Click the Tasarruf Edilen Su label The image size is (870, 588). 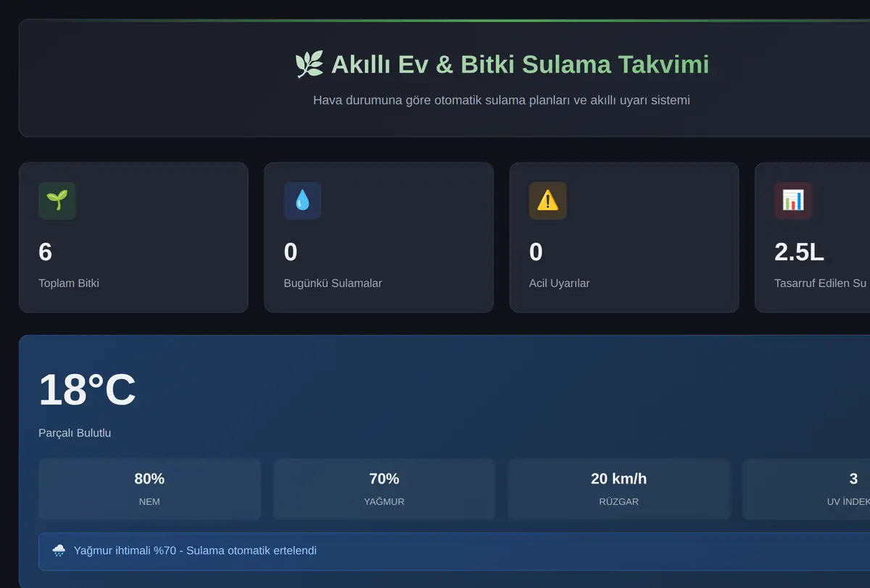tap(821, 283)
